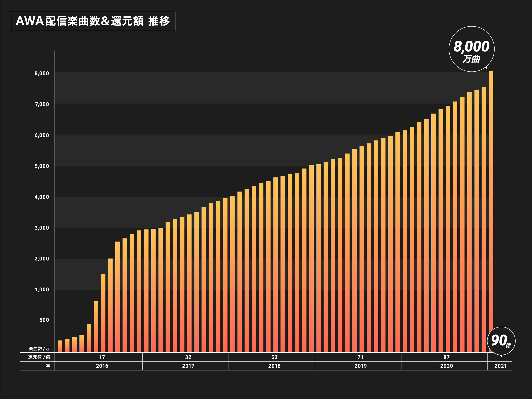Click the 5,000 y-axis label
The height and width of the screenshot is (399, 532).
tap(42, 166)
